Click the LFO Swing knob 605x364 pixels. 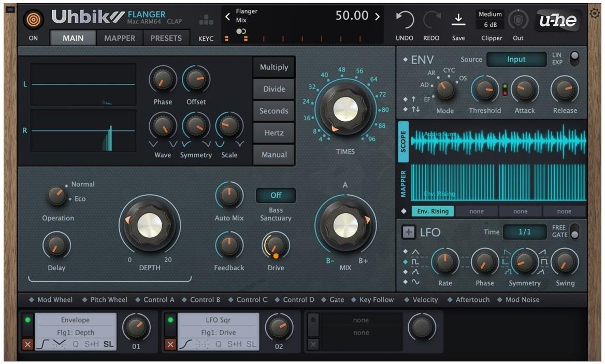[x=565, y=262]
